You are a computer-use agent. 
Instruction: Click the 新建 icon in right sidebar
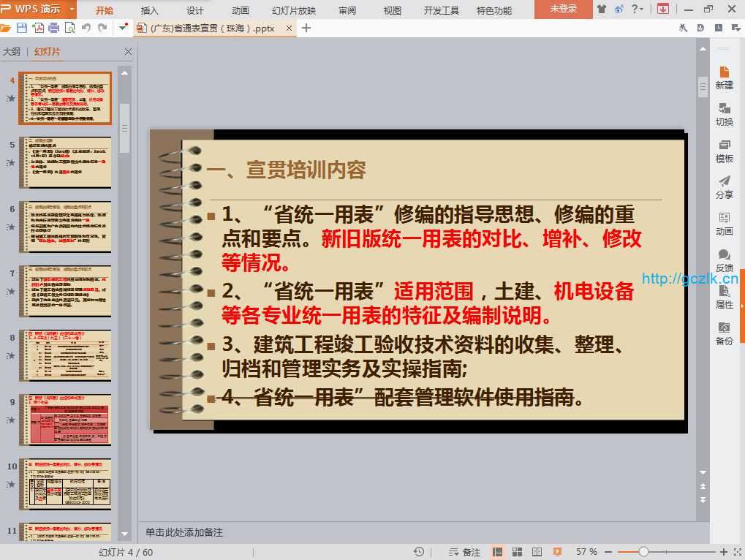[724, 77]
